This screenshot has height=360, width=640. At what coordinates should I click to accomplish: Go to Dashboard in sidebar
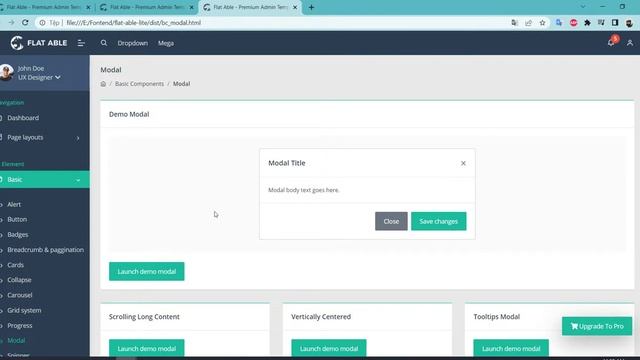[23, 118]
